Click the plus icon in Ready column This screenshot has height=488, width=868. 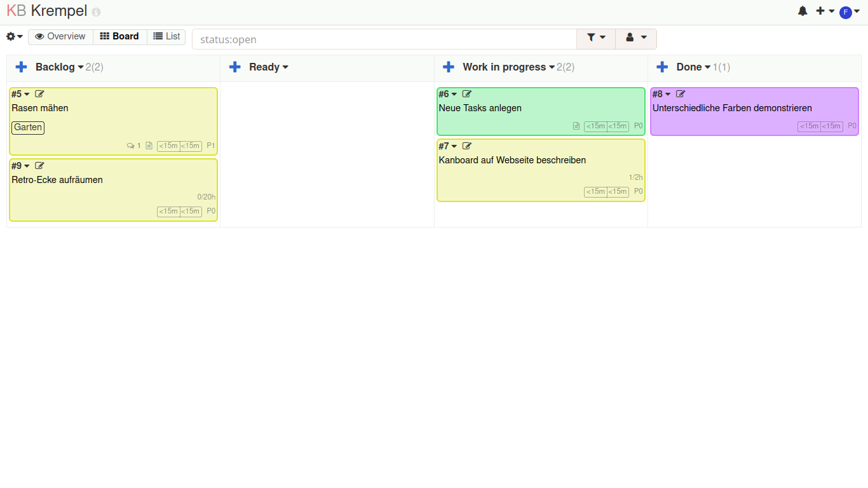click(235, 67)
